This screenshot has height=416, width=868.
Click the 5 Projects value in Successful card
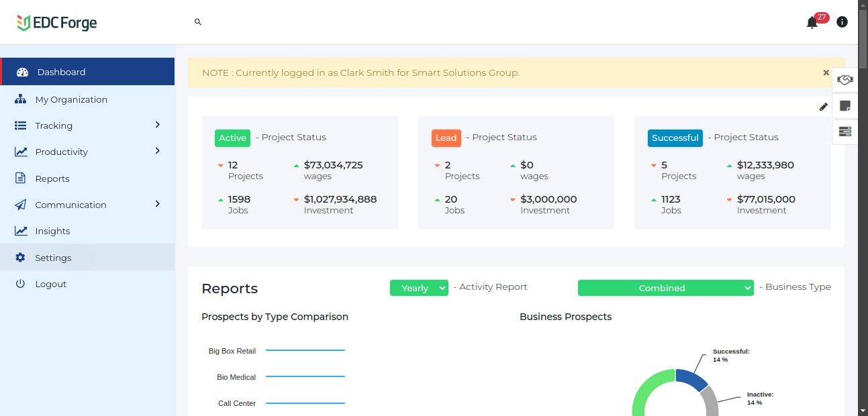point(664,165)
